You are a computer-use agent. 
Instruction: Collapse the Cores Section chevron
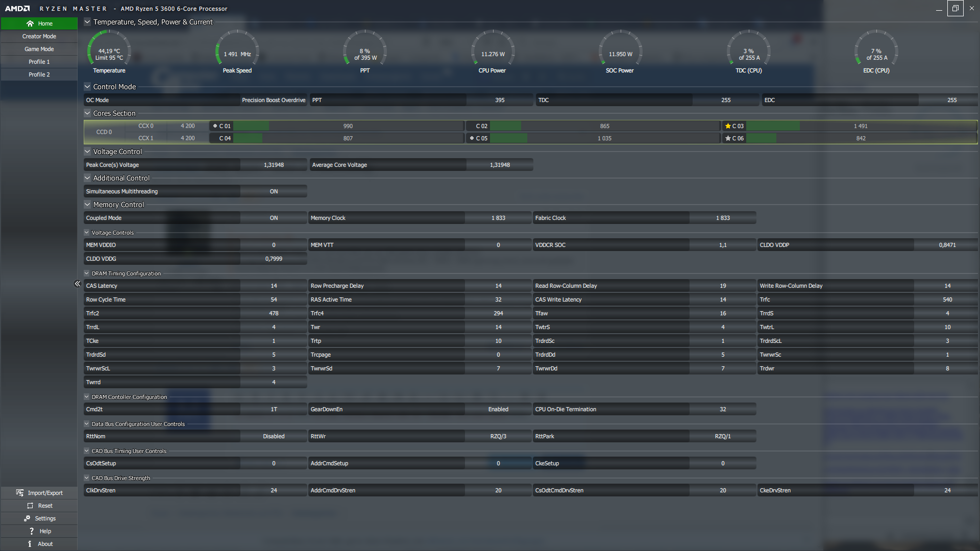point(87,113)
